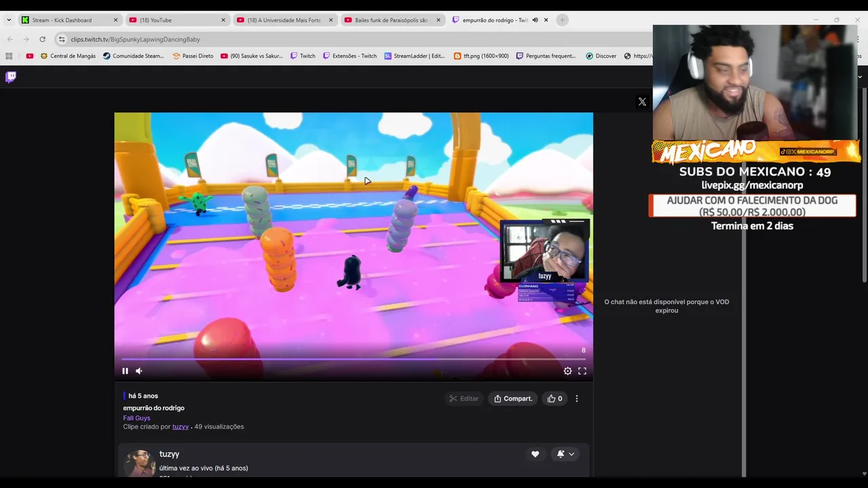Switch to the (18) YouTube tab
Screen dimensions: 868x488
[177, 20]
